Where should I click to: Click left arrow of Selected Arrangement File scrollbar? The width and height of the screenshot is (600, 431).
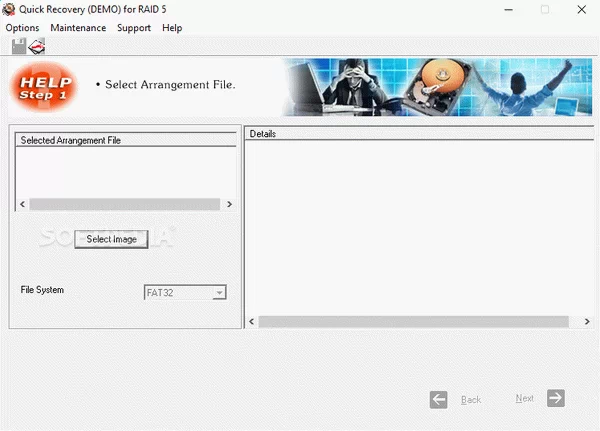point(23,204)
